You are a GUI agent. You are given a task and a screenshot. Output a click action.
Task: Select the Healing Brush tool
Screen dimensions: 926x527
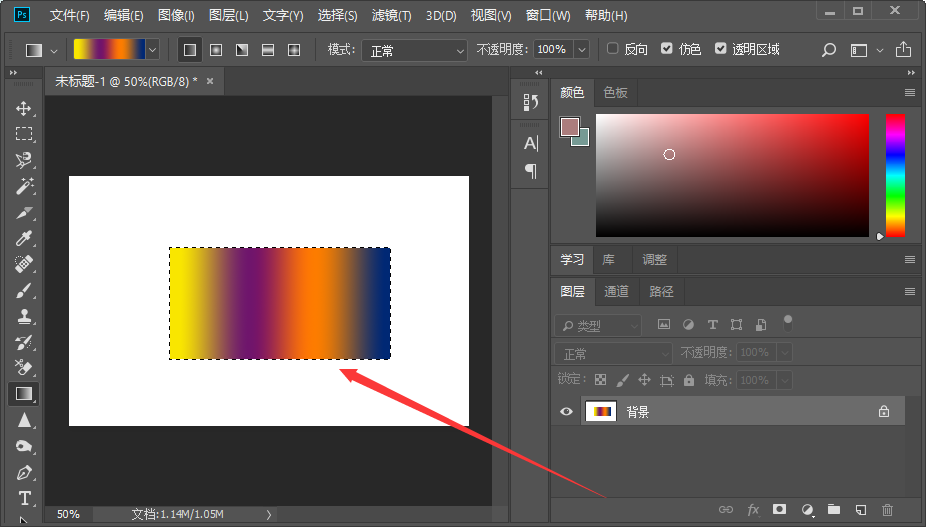(24, 264)
